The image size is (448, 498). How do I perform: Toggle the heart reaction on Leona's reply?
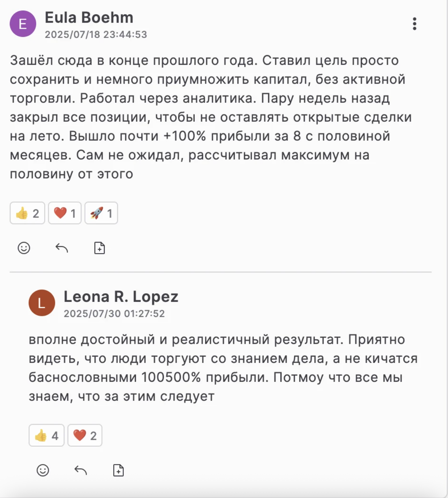[85, 436]
